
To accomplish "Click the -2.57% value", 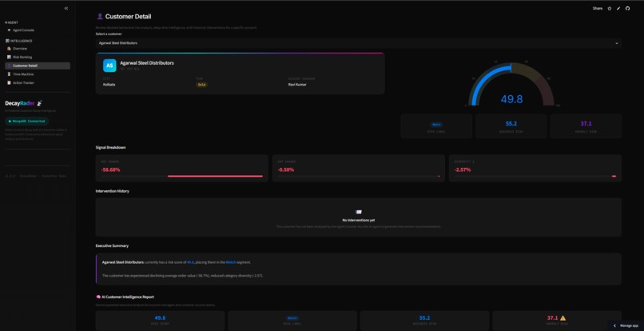I will tap(463, 169).
